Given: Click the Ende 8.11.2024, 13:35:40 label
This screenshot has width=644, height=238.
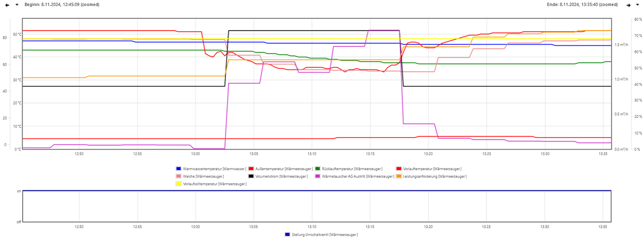Looking at the screenshot, I should click(x=582, y=5).
